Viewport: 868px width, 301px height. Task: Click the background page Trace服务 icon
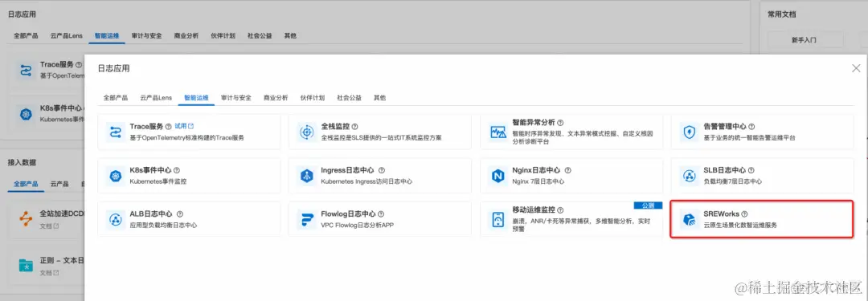coord(26,71)
